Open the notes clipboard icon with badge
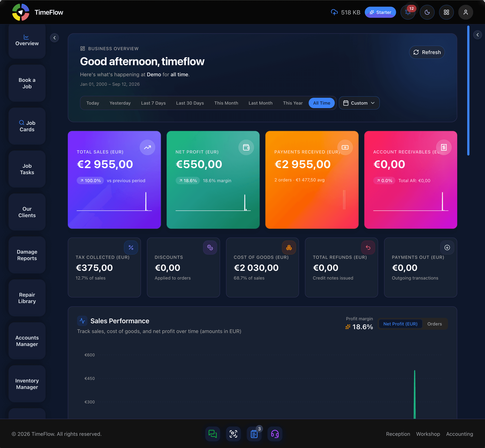The image size is (485, 448). 254,434
